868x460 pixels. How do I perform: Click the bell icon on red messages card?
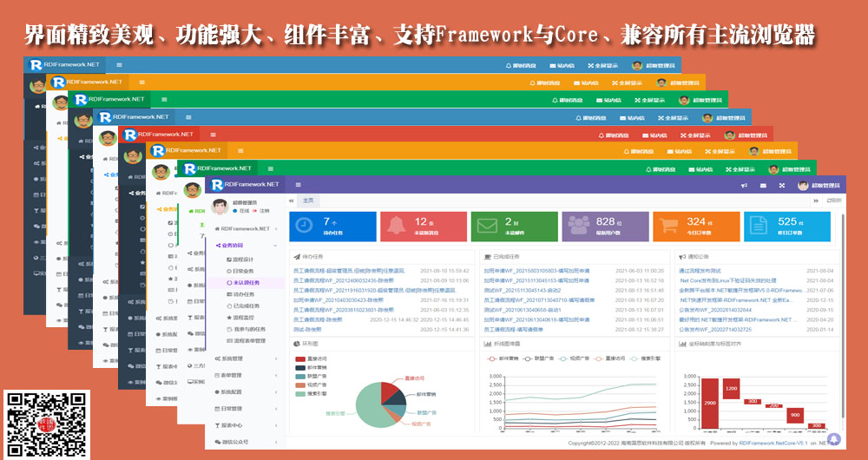395,226
